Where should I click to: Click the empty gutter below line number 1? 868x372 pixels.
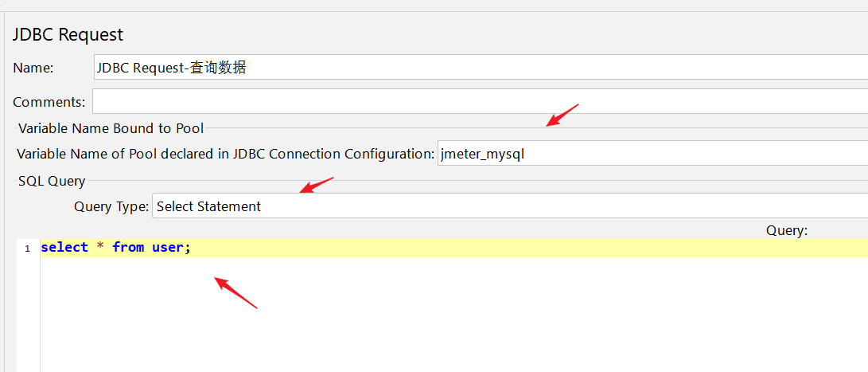[27, 319]
